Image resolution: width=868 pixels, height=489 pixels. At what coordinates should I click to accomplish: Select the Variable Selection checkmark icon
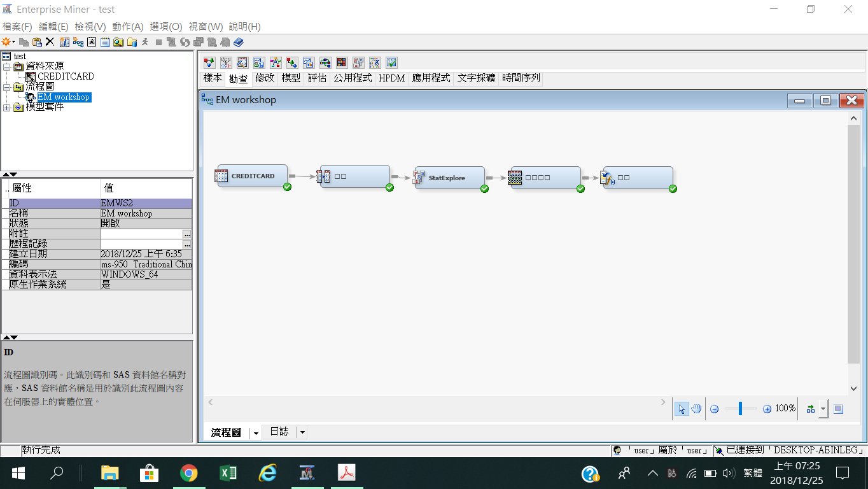tap(391, 62)
